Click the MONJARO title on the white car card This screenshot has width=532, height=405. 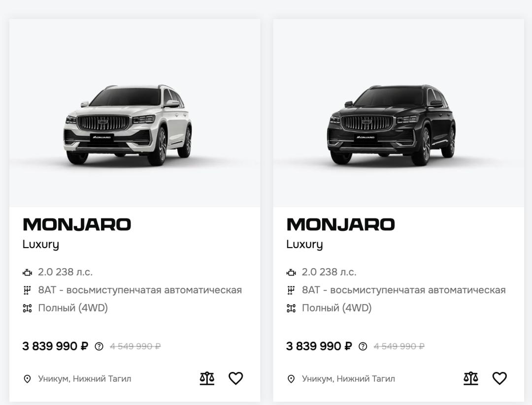(x=77, y=225)
